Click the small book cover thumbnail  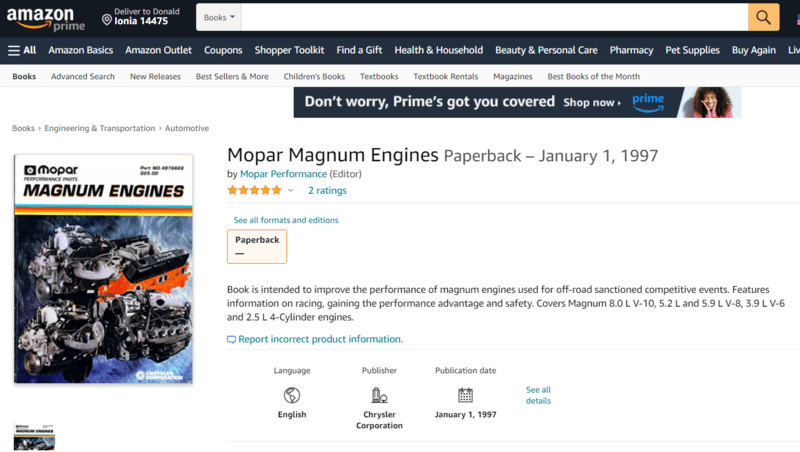coord(34,437)
